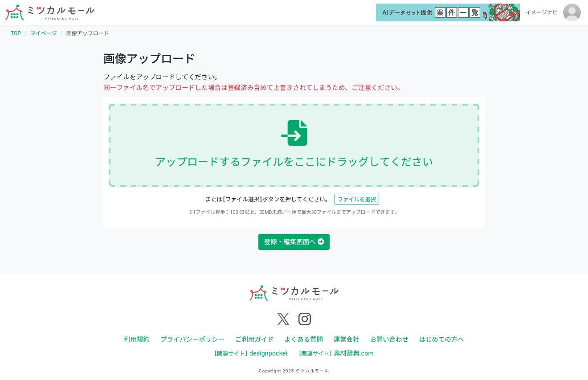The image size is (588, 380).
Task: Click the 運営会社 footer link
Action: (x=347, y=339)
